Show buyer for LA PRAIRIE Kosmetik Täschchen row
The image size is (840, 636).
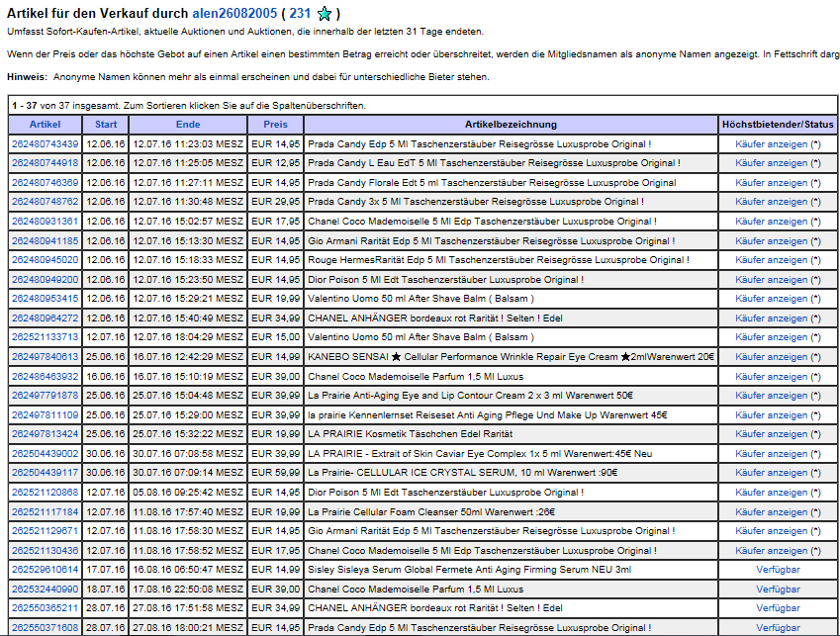pos(771,433)
